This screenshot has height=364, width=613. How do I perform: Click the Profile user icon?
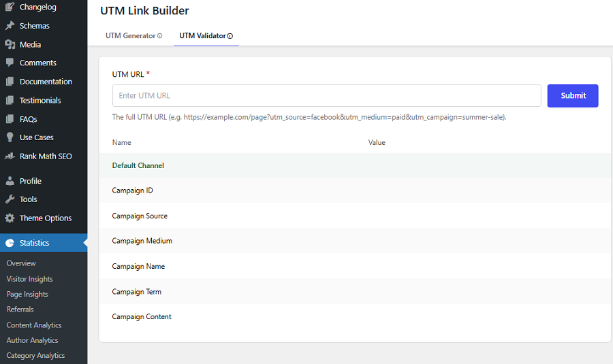(x=10, y=181)
